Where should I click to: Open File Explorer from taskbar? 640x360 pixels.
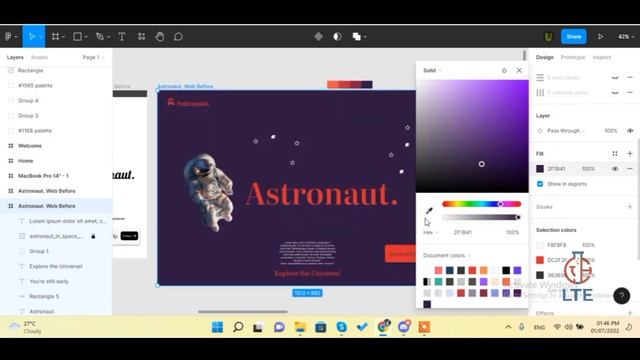pos(300,327)
